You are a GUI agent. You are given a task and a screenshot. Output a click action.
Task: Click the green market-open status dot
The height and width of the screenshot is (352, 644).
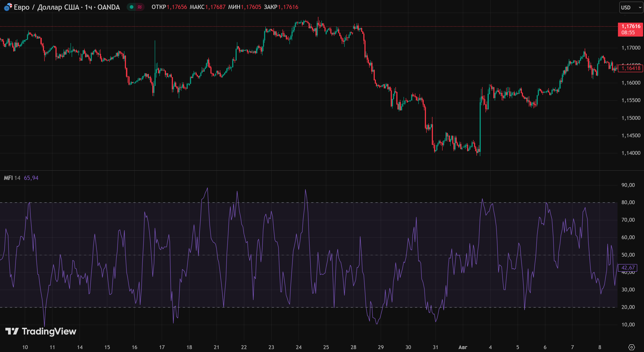132,7
